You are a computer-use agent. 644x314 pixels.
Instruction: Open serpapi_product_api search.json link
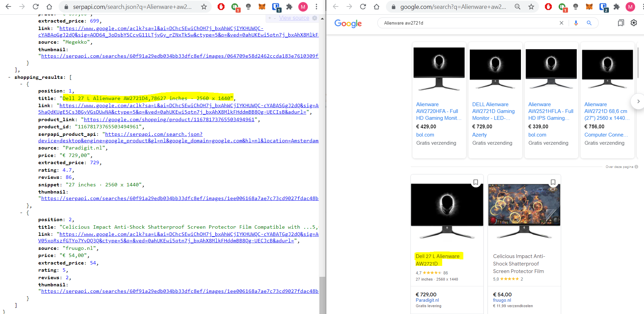[178, 138]
